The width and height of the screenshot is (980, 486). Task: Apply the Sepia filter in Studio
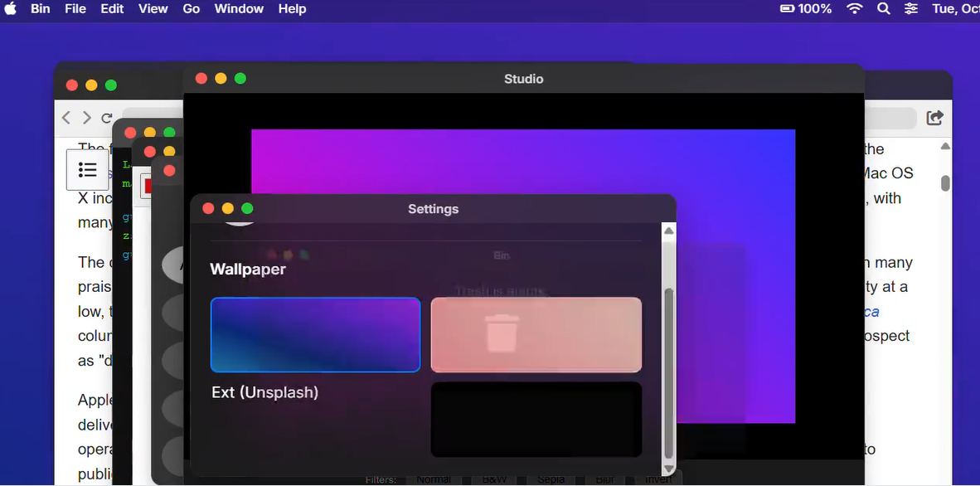[550, 479]
